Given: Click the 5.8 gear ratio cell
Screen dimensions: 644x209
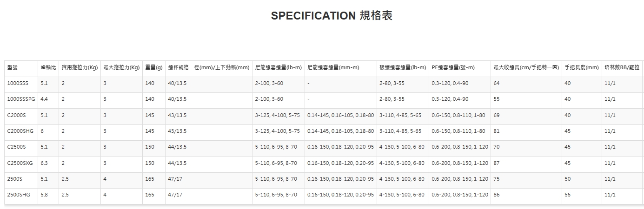Looking at the screenshot, I should pyautogui.click(x=44, y=195).
